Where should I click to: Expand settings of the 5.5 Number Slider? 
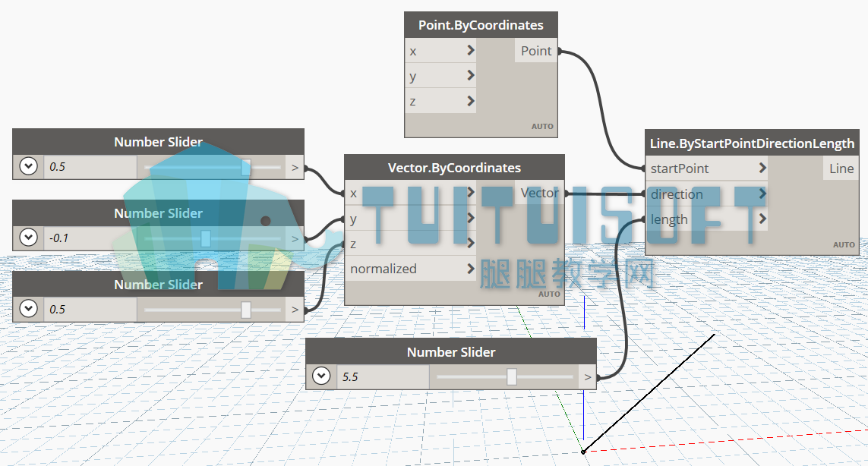click(321, 376)
